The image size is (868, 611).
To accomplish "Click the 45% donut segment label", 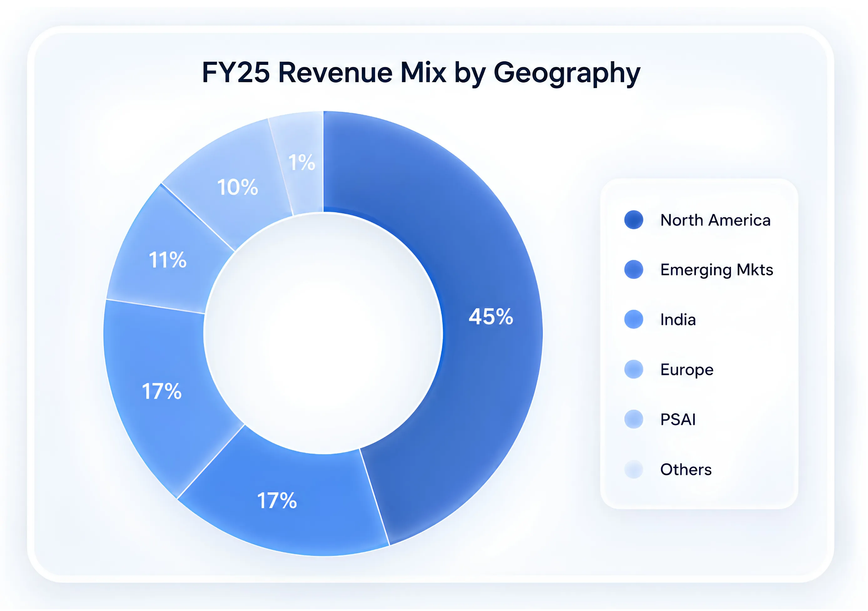I will click(491, 317).
